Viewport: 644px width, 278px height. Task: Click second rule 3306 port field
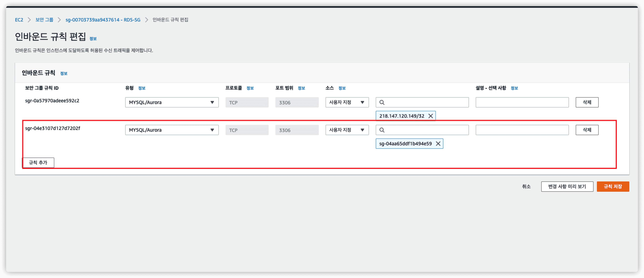pyautogui.click(x=297, y=130)
